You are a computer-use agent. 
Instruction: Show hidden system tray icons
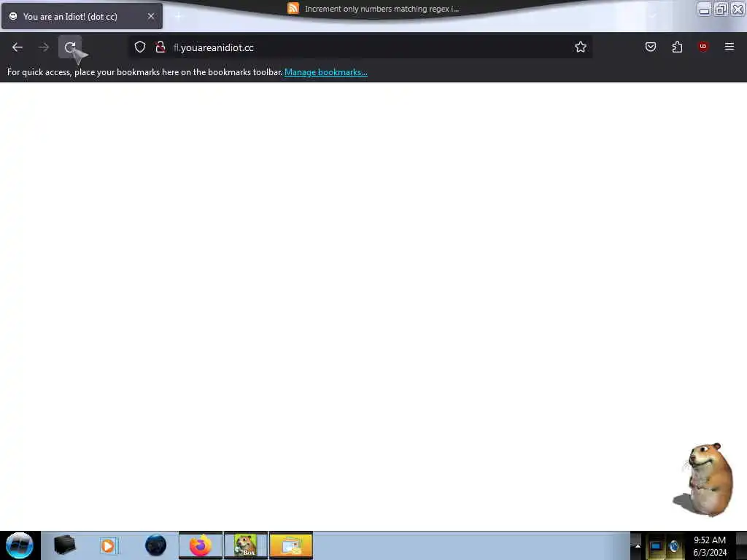[x=638, y=546]
